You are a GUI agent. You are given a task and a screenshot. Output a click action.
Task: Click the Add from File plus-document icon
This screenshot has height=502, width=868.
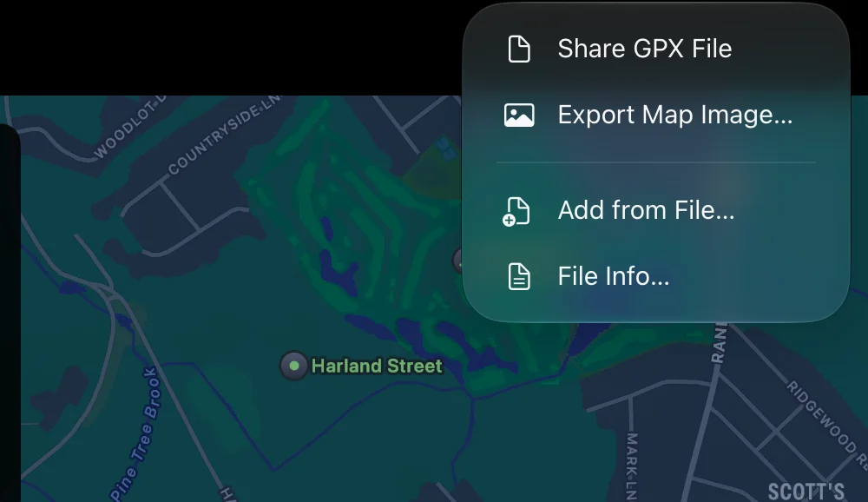click(516, 212)
